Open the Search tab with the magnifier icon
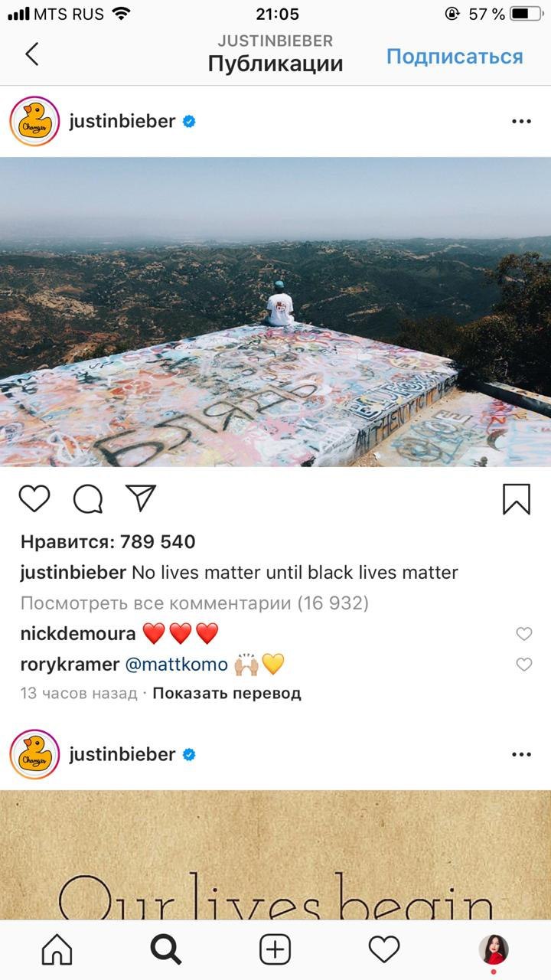 (166, 950)
